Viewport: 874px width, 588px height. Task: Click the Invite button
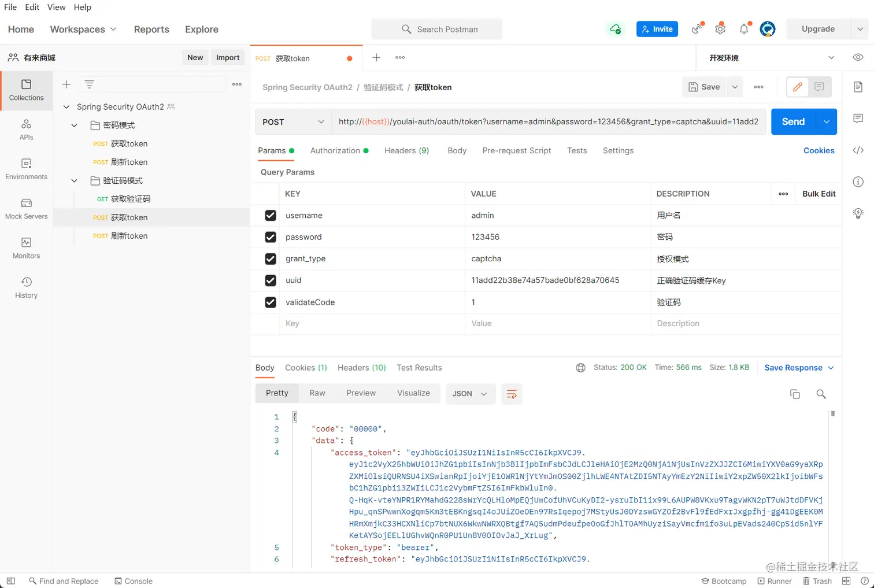tap(657, 29)
